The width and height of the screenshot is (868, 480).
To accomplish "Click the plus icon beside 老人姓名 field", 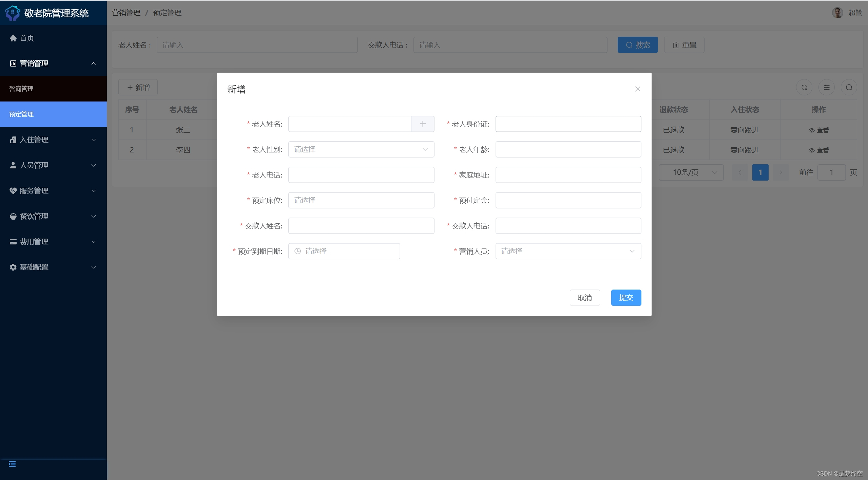I will click(x=422, y=124).
